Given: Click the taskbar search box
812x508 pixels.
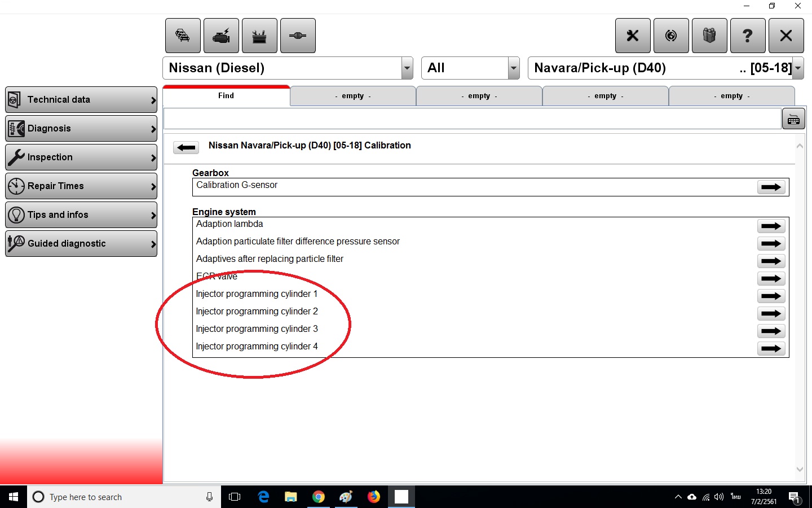Looking at the screenshot, I should 124,497.
